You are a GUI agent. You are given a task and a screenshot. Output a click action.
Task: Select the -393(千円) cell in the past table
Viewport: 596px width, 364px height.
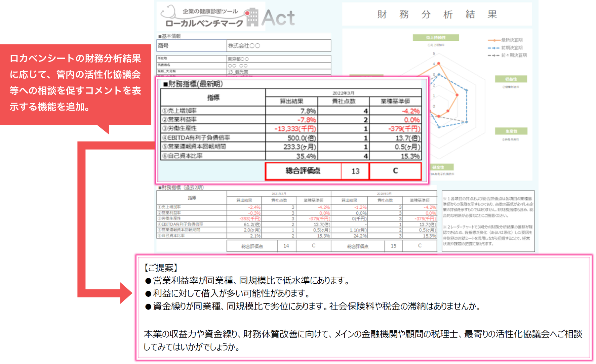[x=244, y=218]
